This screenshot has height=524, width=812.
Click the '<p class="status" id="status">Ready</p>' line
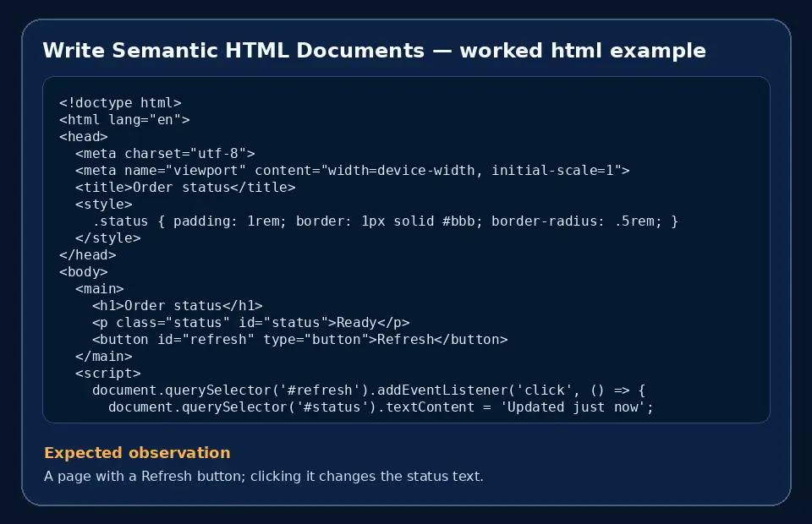click(x=250, y=323)
